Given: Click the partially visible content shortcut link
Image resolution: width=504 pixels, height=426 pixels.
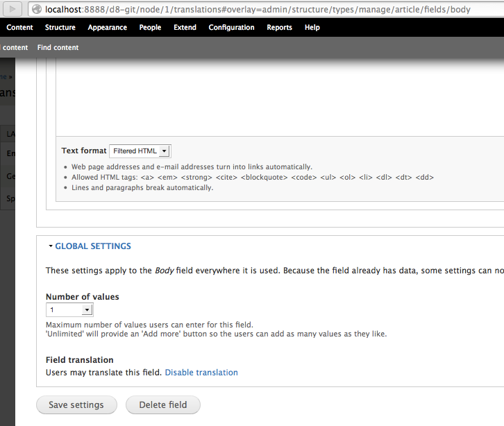Looking at the screenshot, I should coord(14,48).
